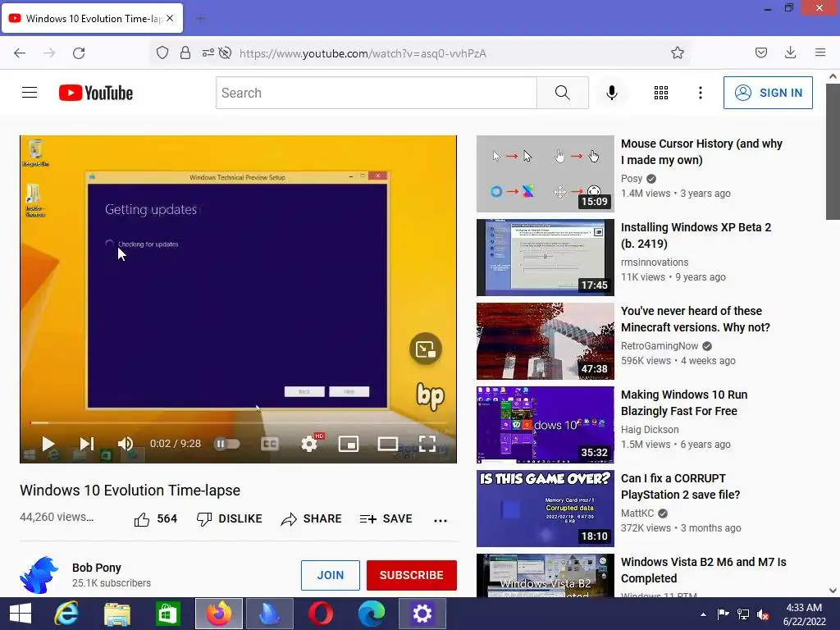Save page to Pocket
The image size is (840, 630).
point(761,53)
